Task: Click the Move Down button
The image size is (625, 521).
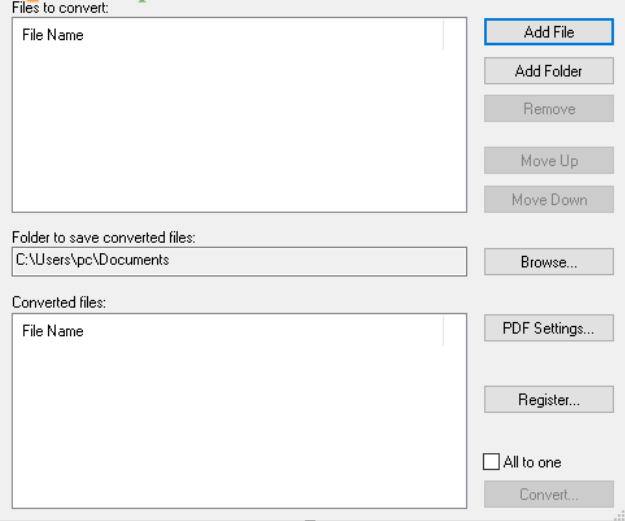Action: 549,200
